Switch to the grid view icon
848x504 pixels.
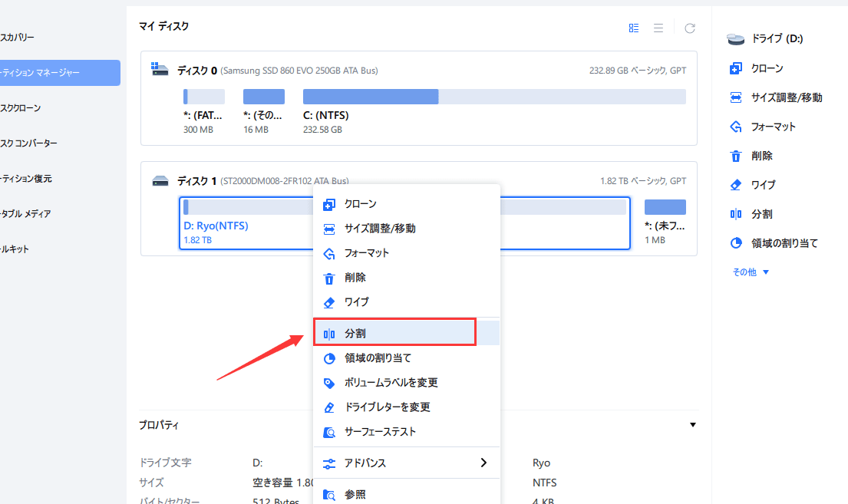[x=634, y=28]
